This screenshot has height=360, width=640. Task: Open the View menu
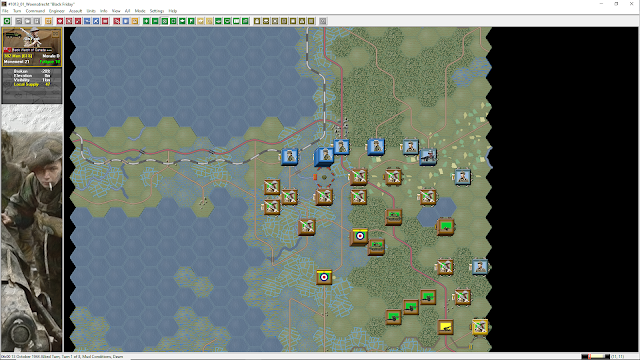116,11
